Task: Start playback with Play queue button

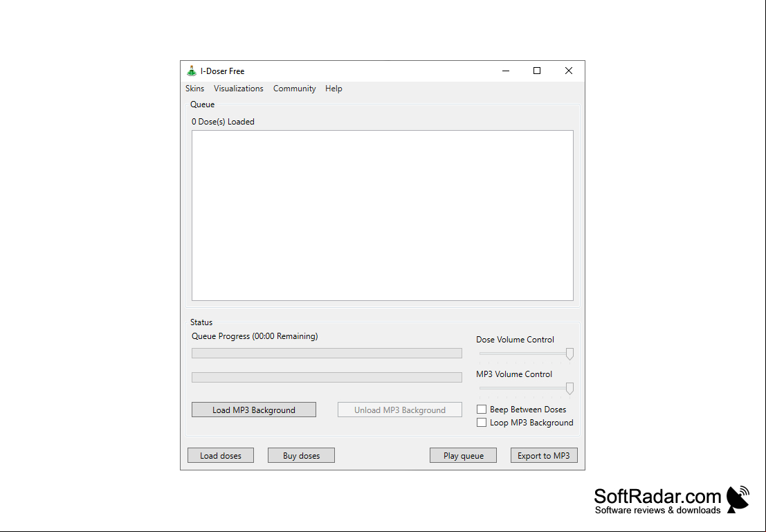Action: tap(463, 455)
